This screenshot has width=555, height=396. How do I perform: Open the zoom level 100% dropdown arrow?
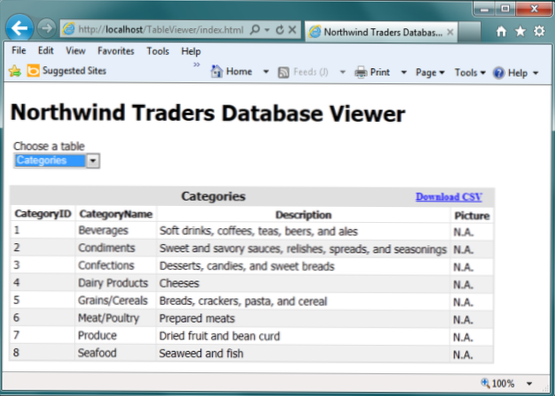(x=529, y=383)
